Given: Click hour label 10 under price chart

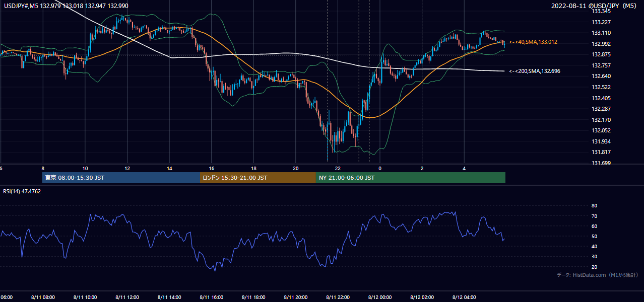Looking at the screenshot, I should point(85,169).
